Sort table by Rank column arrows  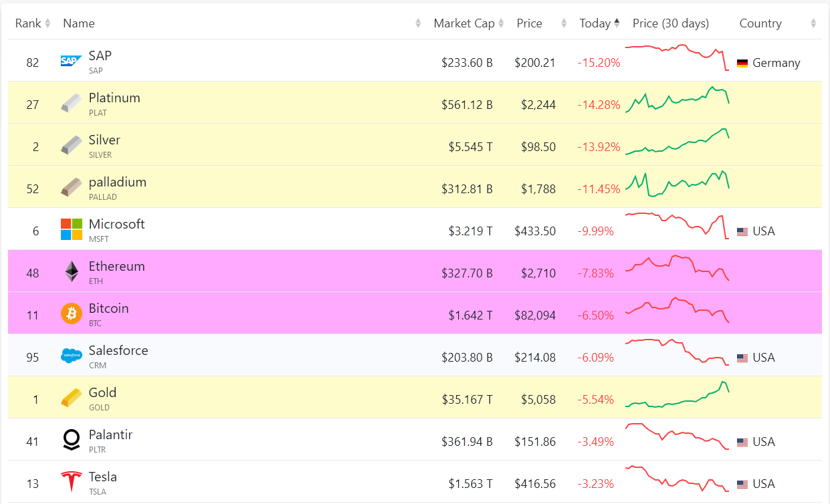tap(47, 23)
